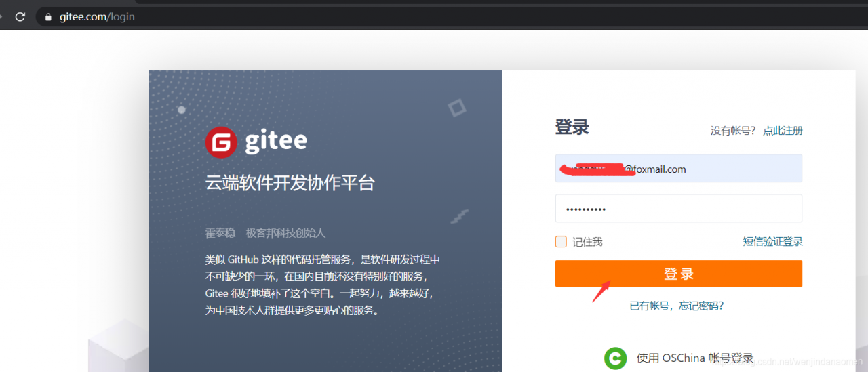
Task: Open the 点此注册 sign-up link
Action: 783,131
